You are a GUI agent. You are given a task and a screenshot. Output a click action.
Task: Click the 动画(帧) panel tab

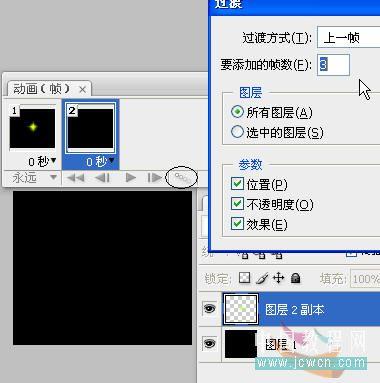(x=49, y=89)
